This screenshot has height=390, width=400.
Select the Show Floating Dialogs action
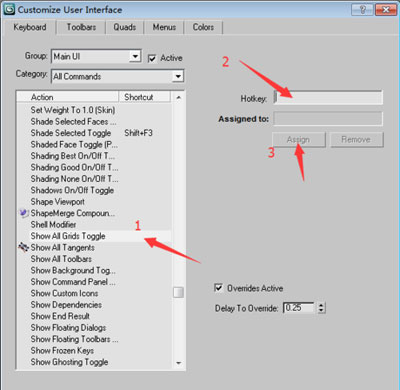(68, 327)
